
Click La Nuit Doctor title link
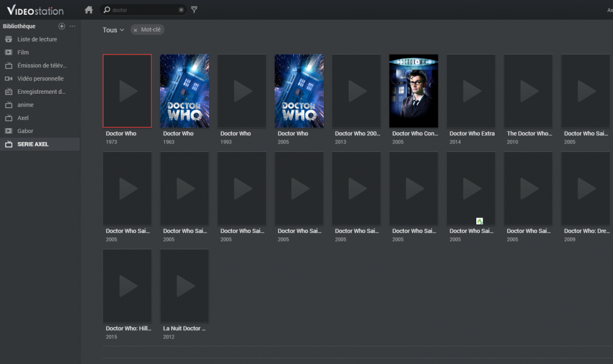point(184,328)
